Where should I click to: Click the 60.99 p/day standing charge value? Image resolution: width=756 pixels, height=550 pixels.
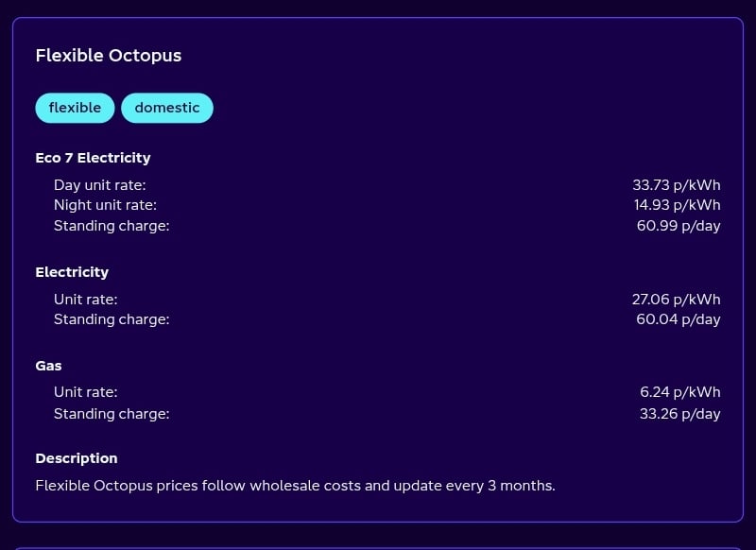(x=679, y=226)
